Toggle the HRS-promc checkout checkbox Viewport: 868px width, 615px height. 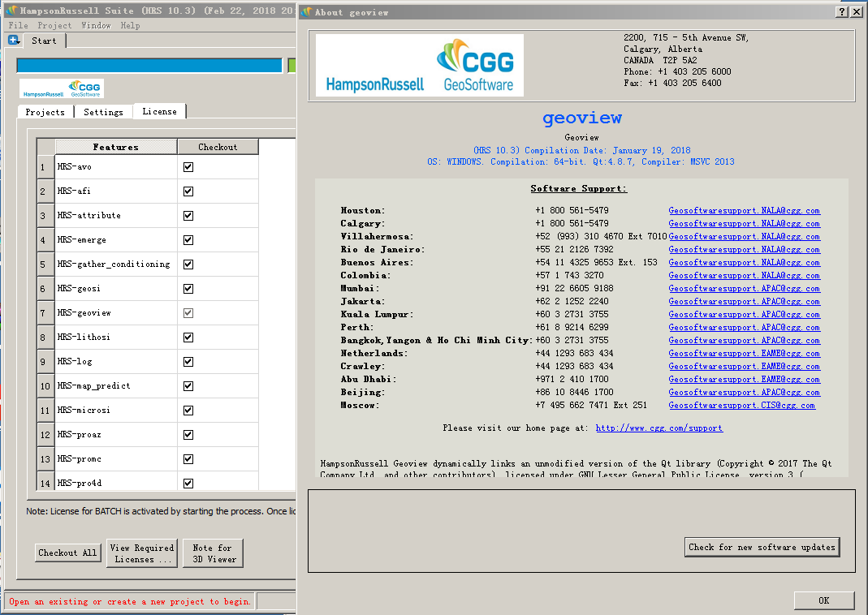click(x=188, y=459)
